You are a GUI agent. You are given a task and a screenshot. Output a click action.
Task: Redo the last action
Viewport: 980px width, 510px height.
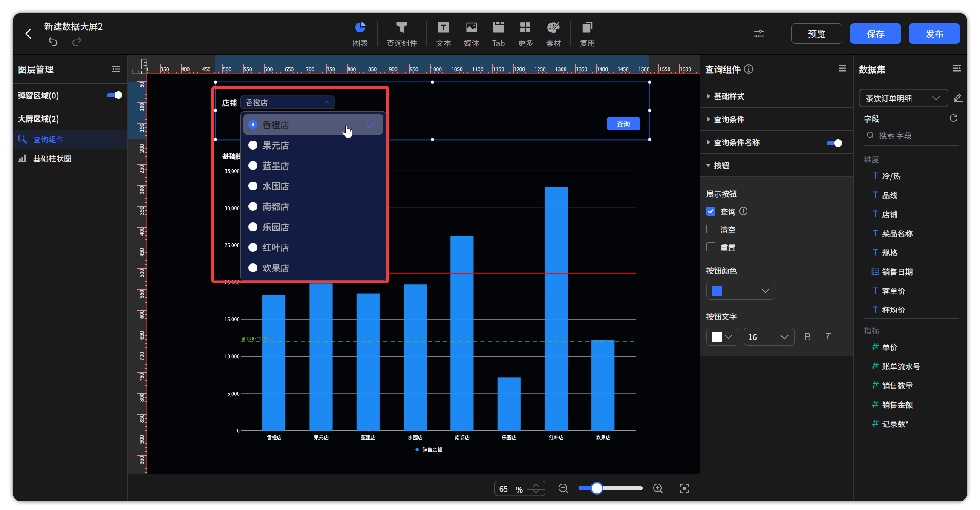pyautogui.click(x=77, y=42)
